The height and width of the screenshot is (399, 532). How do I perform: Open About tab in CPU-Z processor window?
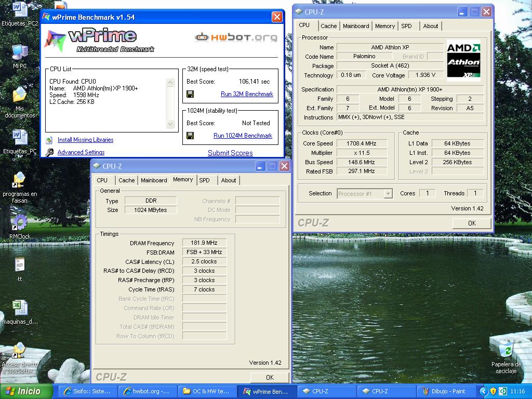(x=431, y=26)
